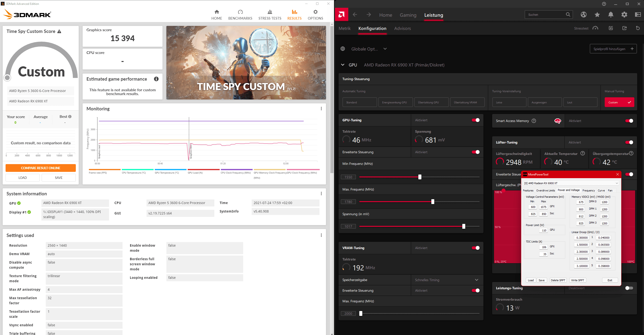
Task: Click Delete SPPT in MorePowerTool
Action: coord(558,280)
